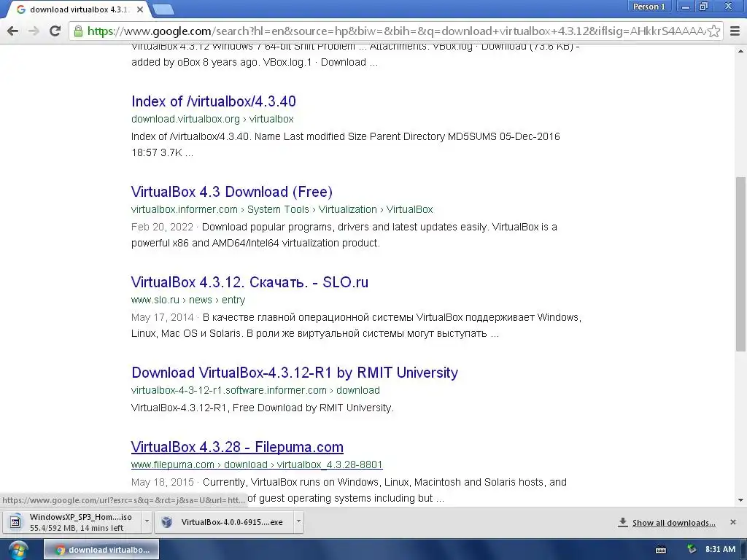Click www.slo.ru › news › entry text
747x560 pixels.
point(188,300)
